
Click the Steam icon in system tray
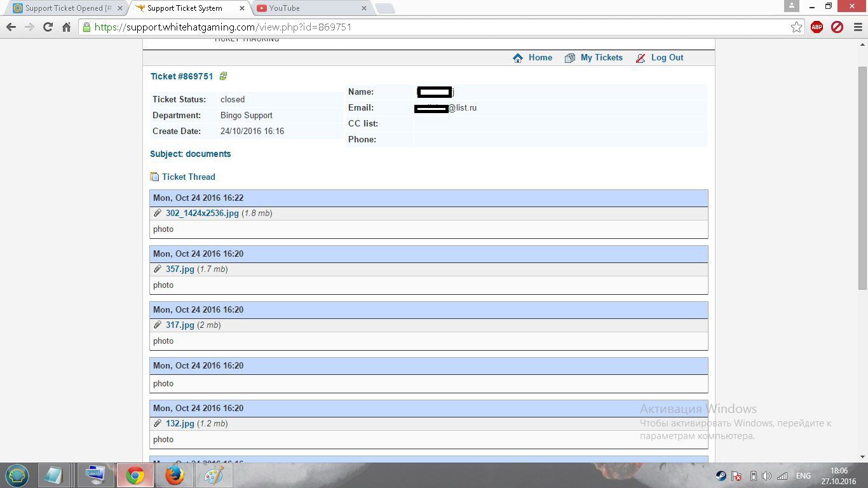tap(721, 476)
